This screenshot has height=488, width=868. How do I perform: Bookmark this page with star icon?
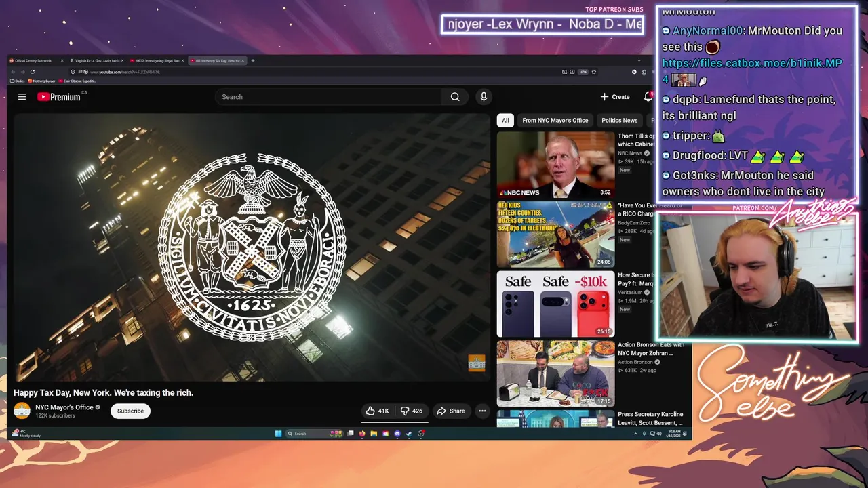594,72
